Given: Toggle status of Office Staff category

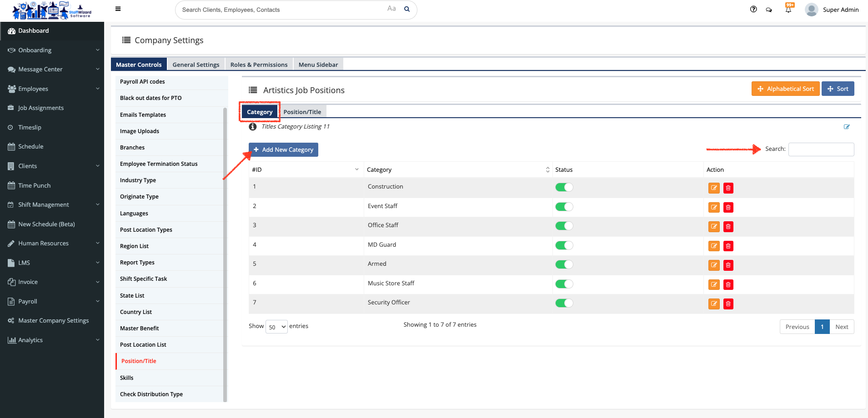Looking at the screenshot, I should coord(564,226).
